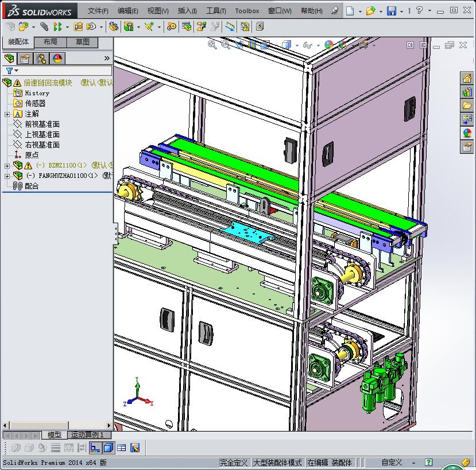
Task: Select the 配合 mates folder
Action: pyautogui.click(x=32, y=187)
